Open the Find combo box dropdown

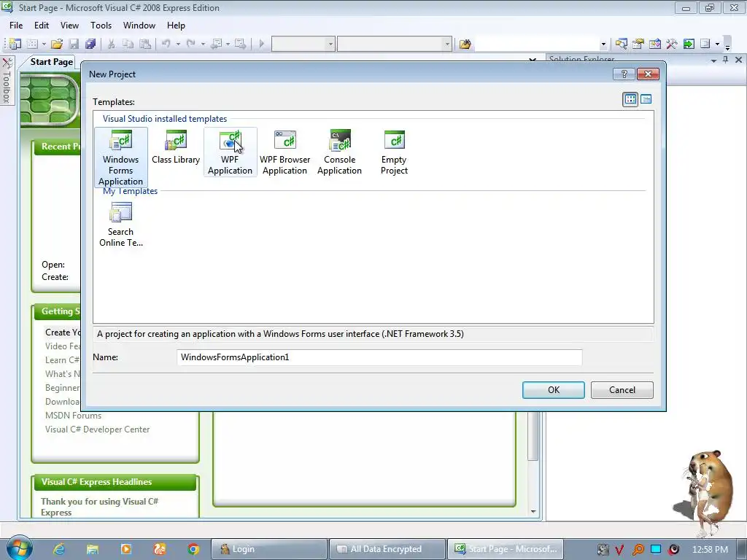(603, 44)
